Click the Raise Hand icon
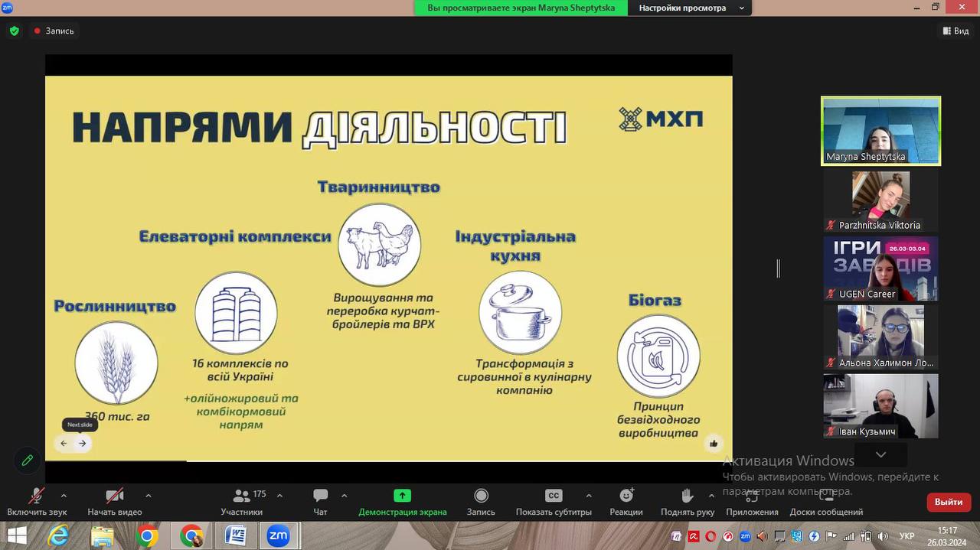This screenshot has width=980, height=550. (688, 496)
